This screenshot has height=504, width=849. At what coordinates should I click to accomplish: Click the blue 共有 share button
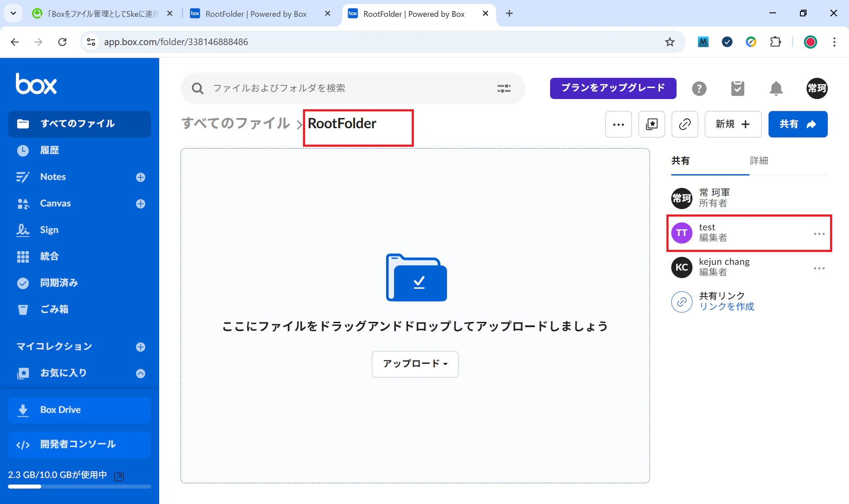798,124
